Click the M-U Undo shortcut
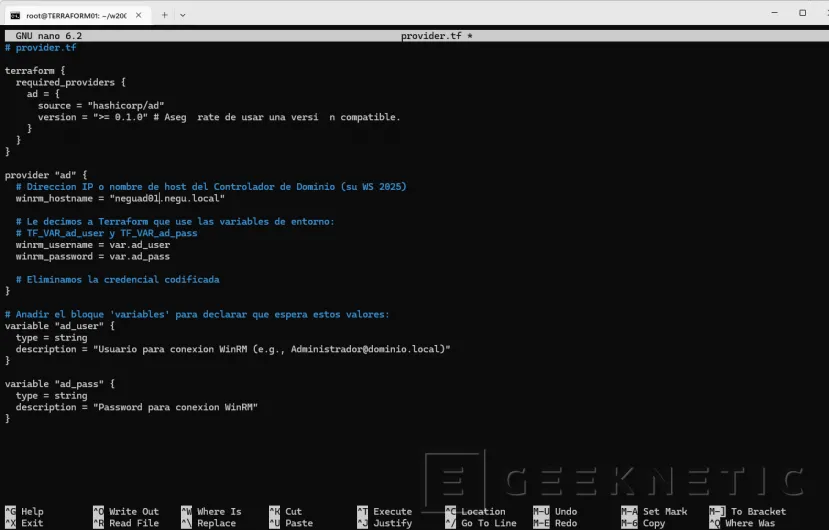This screenshot has height=530, width=829. [x=555, y=511]
